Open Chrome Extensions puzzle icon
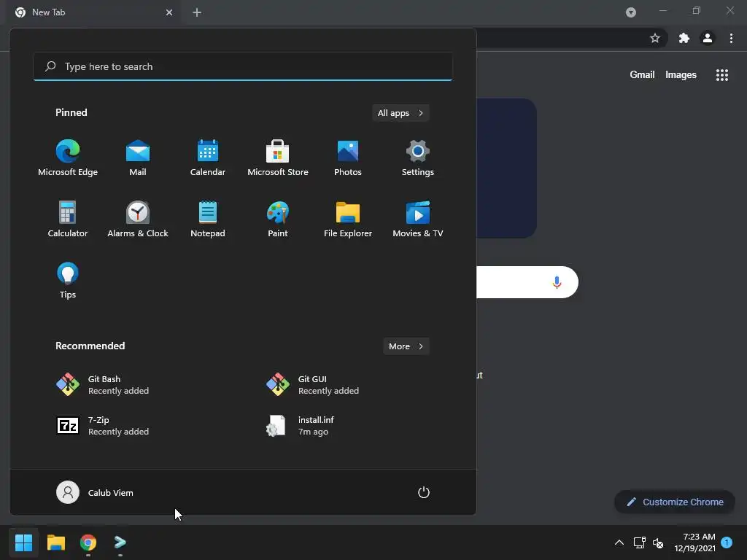747x560 pixels. click(684, 38)
